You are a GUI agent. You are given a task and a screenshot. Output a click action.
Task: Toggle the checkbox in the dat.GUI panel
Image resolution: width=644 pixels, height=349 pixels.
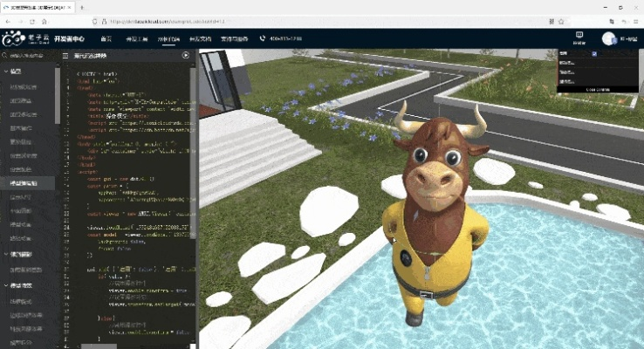[x=594, y=54]
